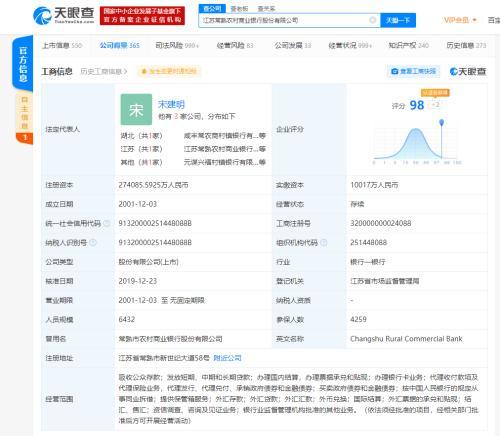The width and height of the screenshot is (500, 436).
Task: Click approval date 2019-12-23
Action: point(138,281)
